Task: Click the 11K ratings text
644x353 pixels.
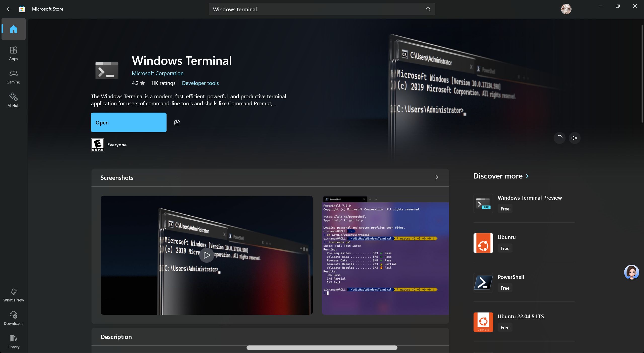Action: (163, 83)
